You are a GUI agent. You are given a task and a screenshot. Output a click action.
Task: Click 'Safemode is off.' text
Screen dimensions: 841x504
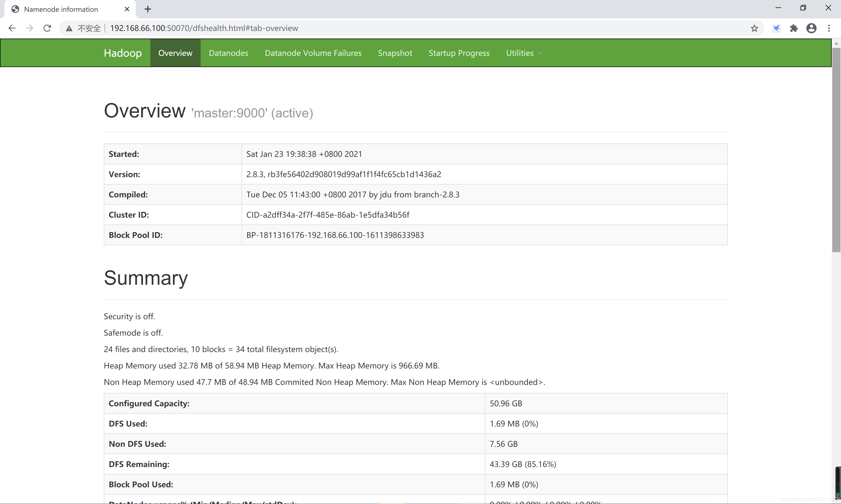click(133, 333)
